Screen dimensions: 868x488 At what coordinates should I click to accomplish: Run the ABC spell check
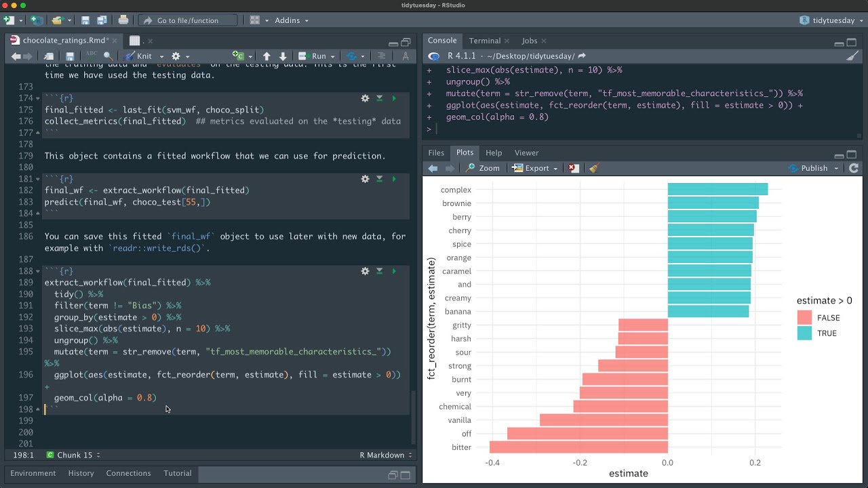click(x=91, y=56)
